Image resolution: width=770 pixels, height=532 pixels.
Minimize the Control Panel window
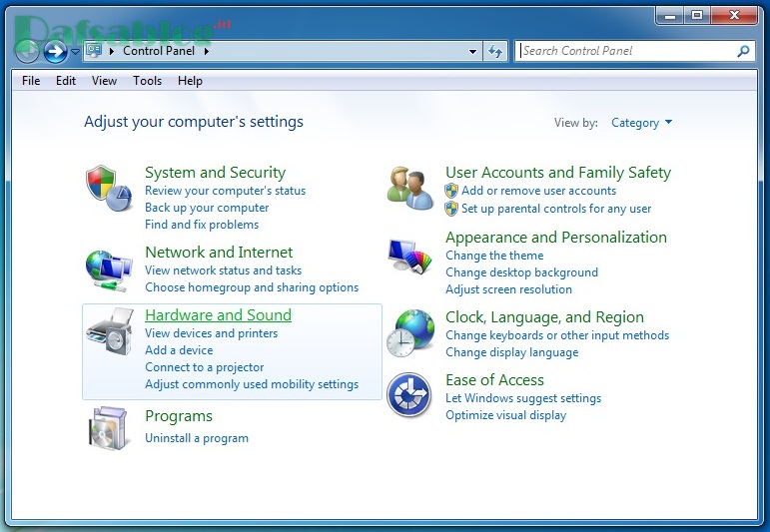pos(670,15)
